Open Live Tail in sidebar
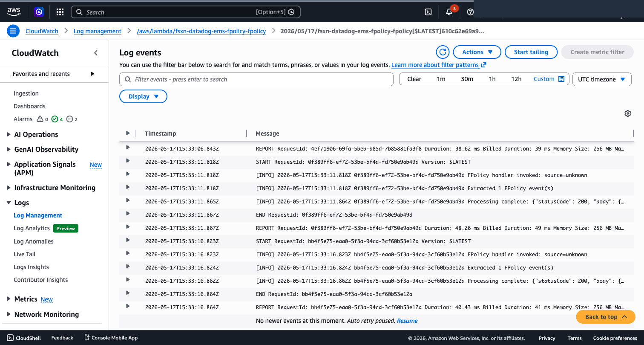 pyautogui.click(x=25, y=254)
